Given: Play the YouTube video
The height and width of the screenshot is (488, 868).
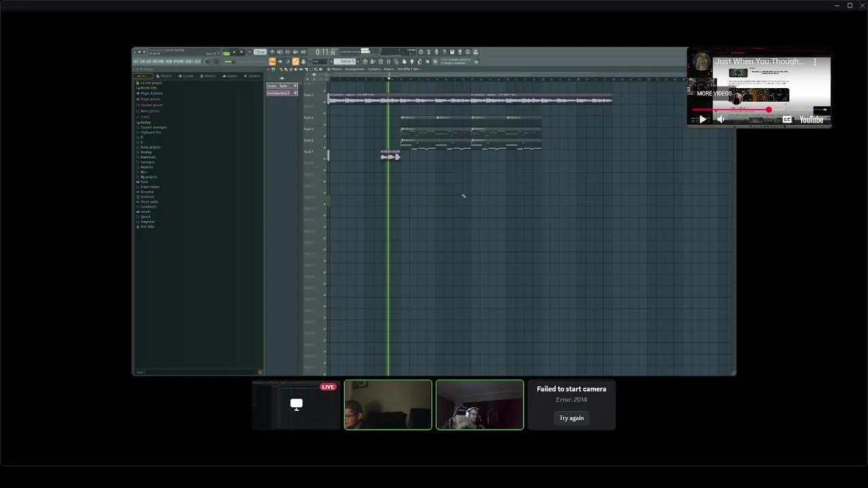Looking at the screenshot, I should coord(703,119).
